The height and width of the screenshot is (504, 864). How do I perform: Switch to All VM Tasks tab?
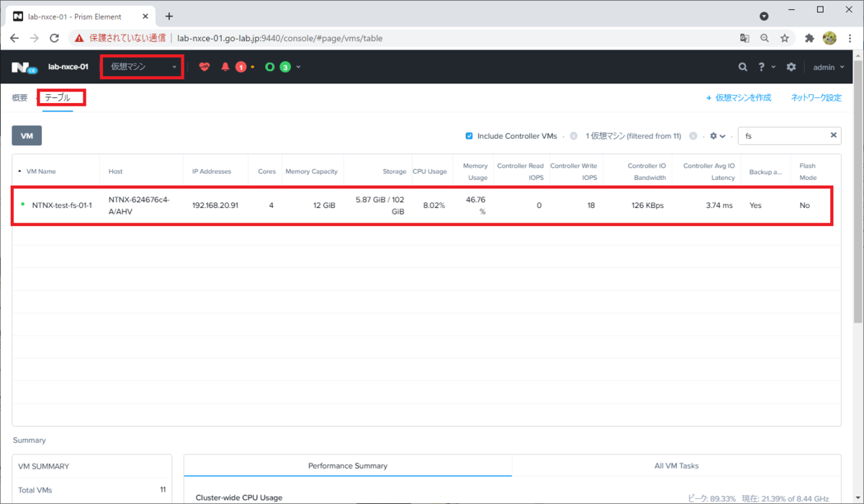pyautogui.click(x=676, y=466)
